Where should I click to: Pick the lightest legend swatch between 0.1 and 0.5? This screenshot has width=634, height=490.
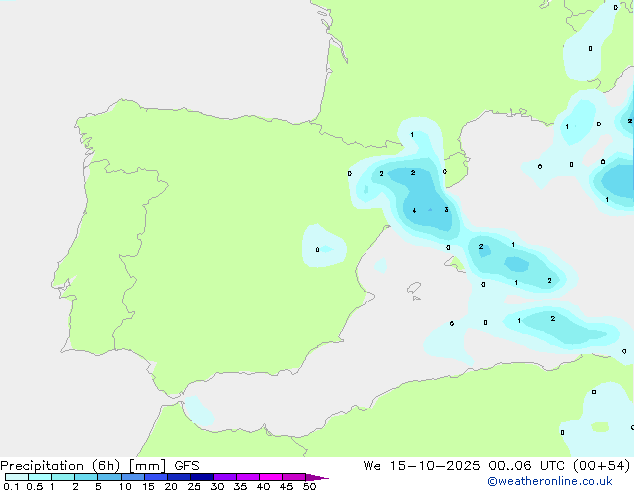17,477
